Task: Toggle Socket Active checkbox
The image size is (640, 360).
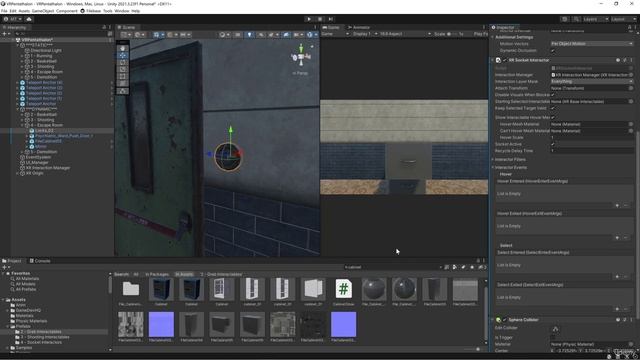Action: click(x=553, y=144)
